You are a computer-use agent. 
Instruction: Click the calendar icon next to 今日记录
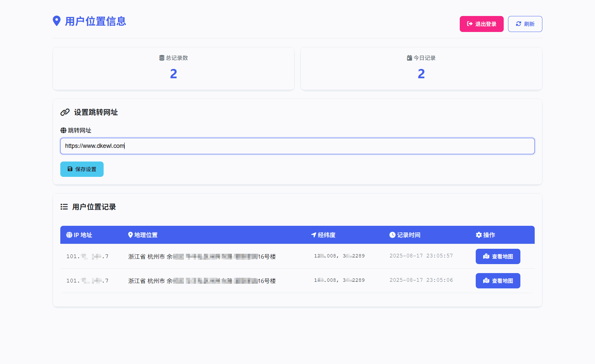409,58
